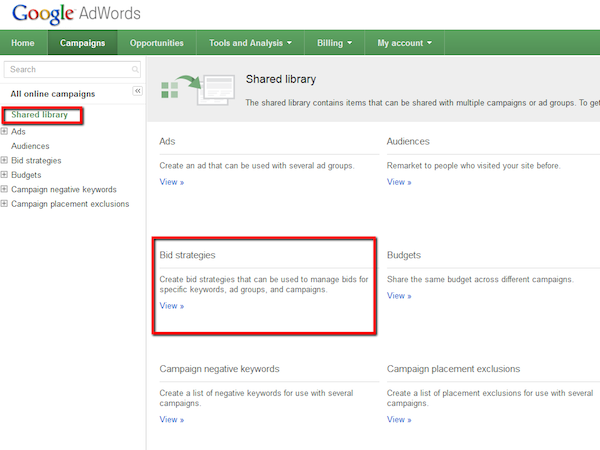
Task: Collapse the sidebar with double-chevron icon
Action: click(x=137, y=91)
